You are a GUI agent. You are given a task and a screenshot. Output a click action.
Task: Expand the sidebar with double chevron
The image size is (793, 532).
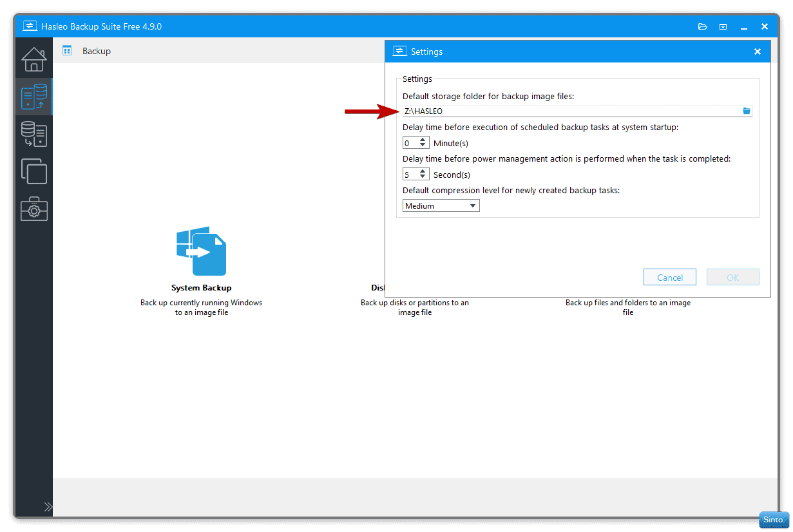(48, 507)
